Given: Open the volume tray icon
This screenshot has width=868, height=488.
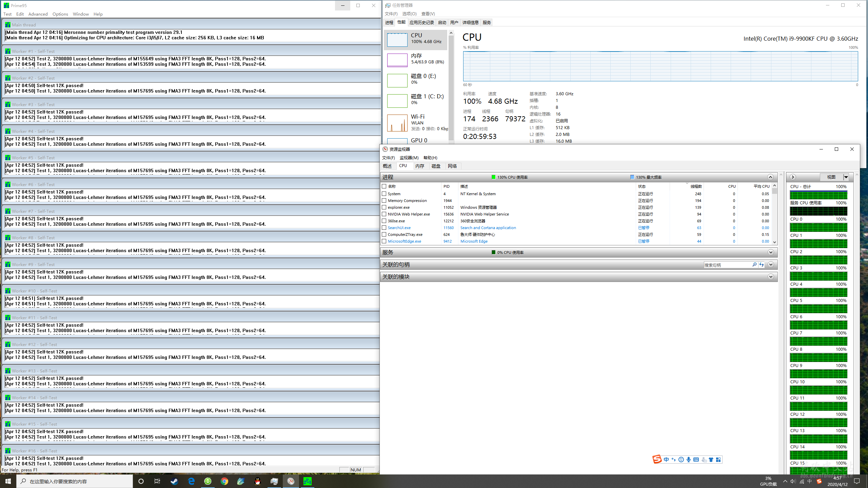Looking at the screenshot, I should pyautogui.click(x=793, y=481).
